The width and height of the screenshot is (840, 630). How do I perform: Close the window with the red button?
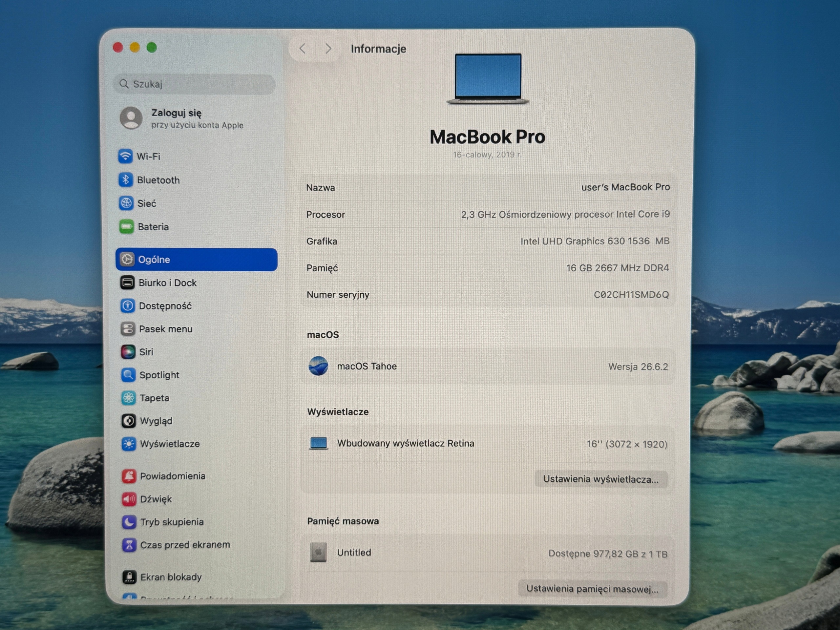(118, 48)
